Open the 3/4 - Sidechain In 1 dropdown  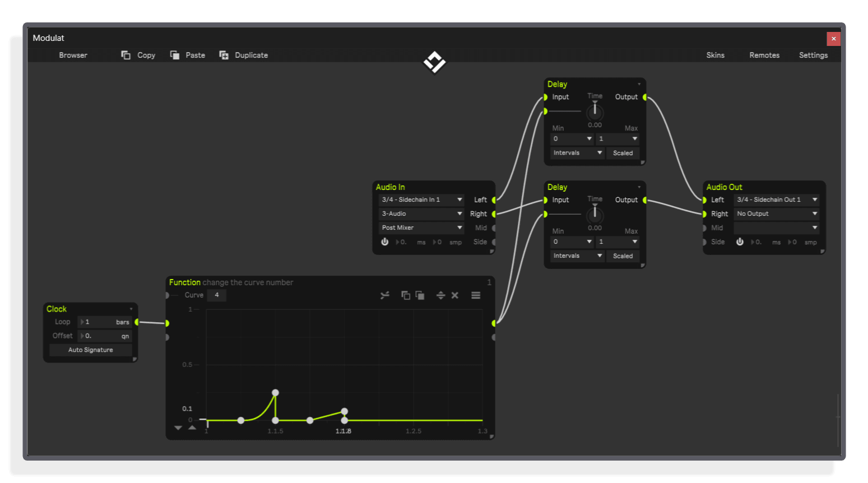[x=421, y=200]
